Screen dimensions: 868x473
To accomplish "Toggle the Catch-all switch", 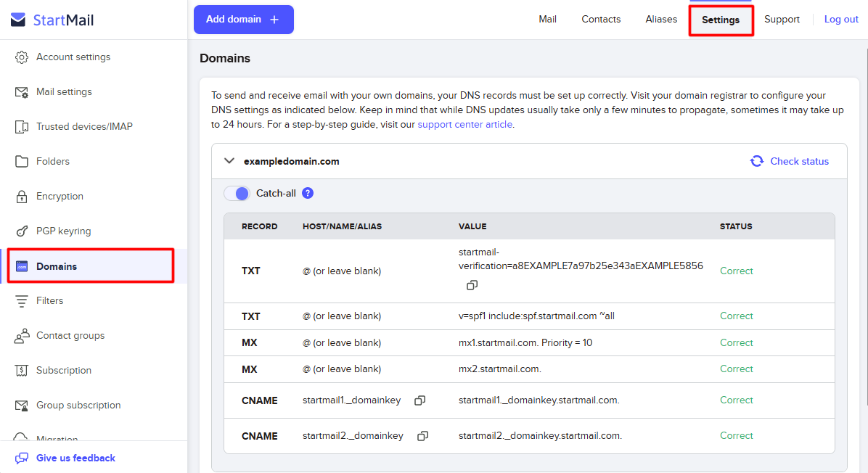I will point(237,193).
